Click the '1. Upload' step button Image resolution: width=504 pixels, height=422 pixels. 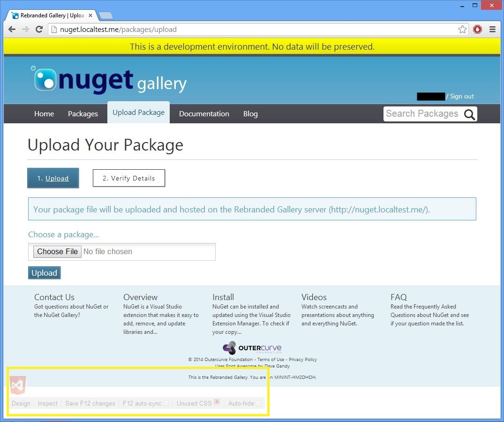53,178
